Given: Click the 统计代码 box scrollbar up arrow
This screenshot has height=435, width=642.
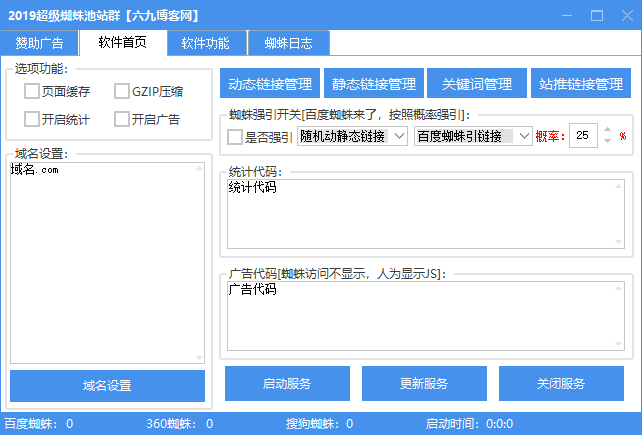Looking at the screenshot, I should point(619,186).
